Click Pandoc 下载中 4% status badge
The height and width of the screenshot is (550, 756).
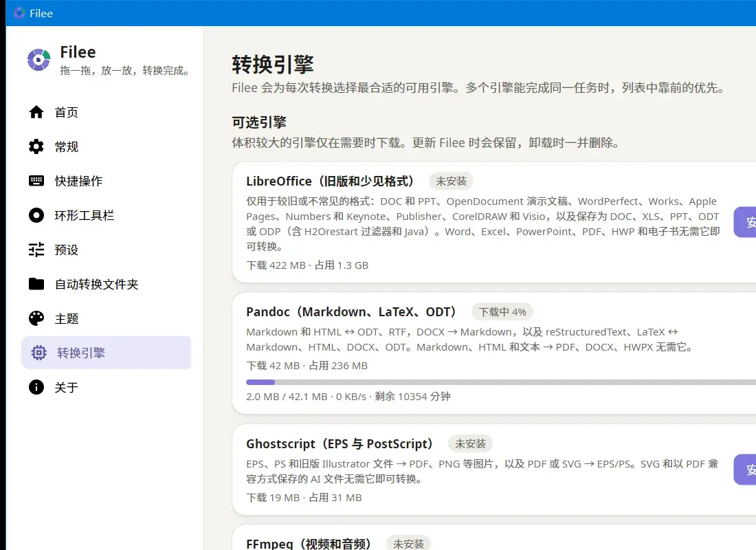pyautogui.click(x=502, y=311)
